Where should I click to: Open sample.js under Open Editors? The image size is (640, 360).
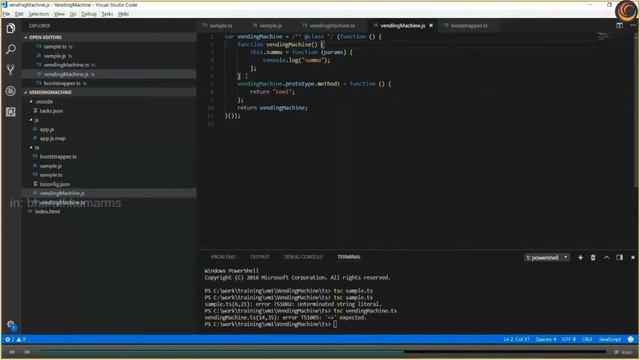[55, 56]
